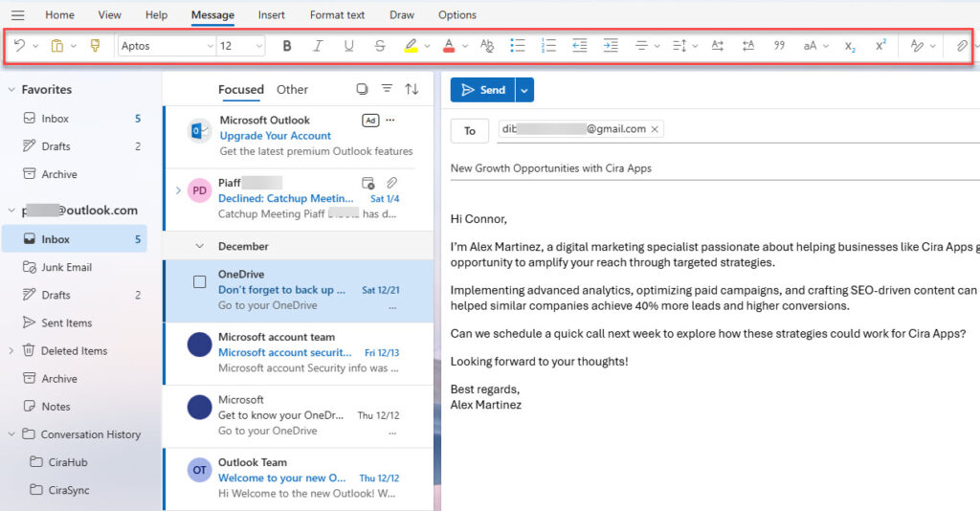The image size is (980, 511).
Task: Open the message filter icon
Action: 387,89
